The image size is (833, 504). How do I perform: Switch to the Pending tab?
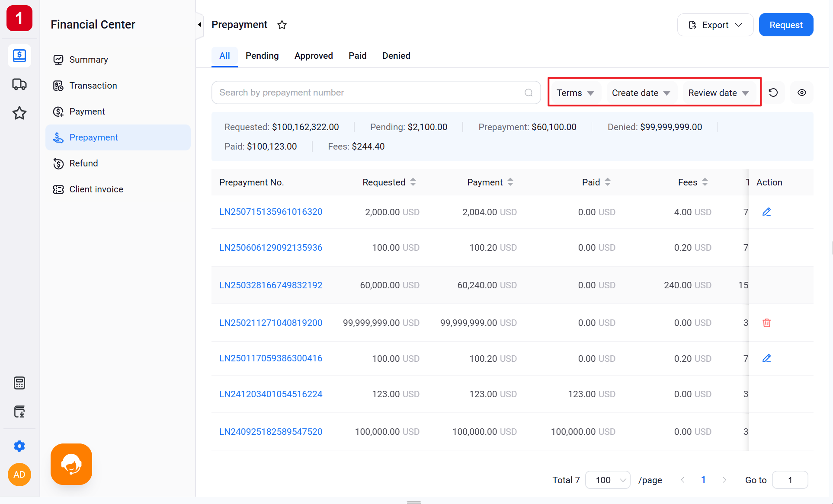click(262, 56)
